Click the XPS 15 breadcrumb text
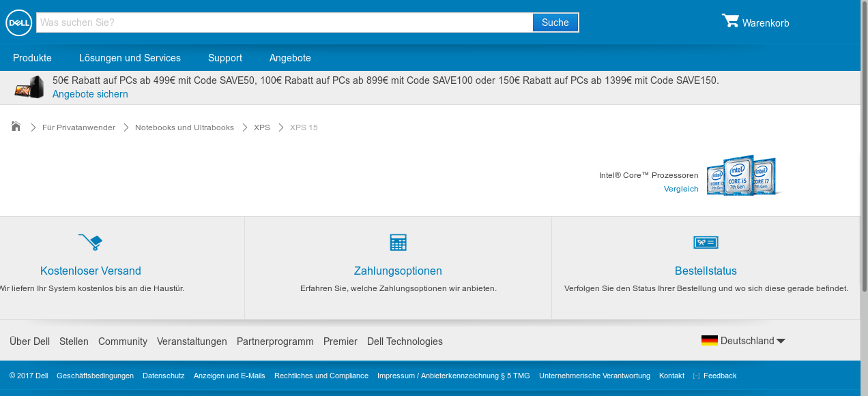Screen dimensions: 868x396 [x=304, y=127]
